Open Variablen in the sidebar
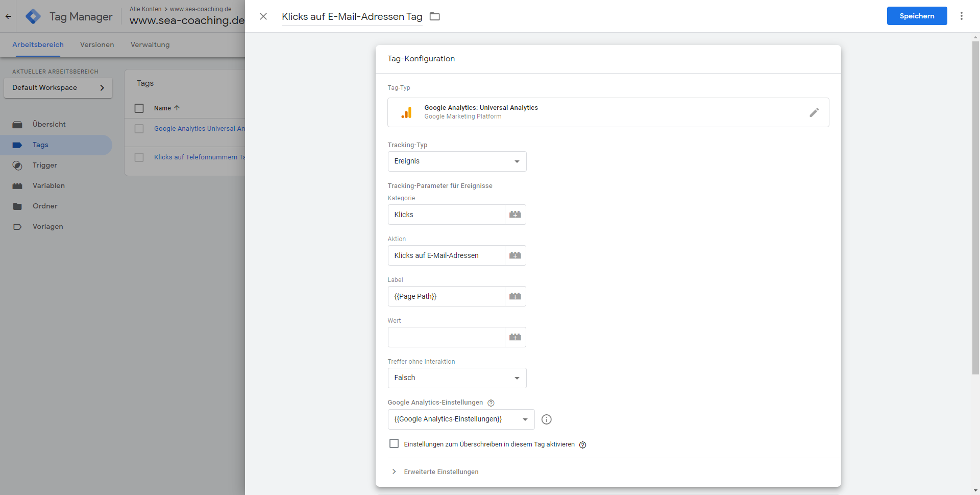980x495 pixels. [x=48, y=185]
